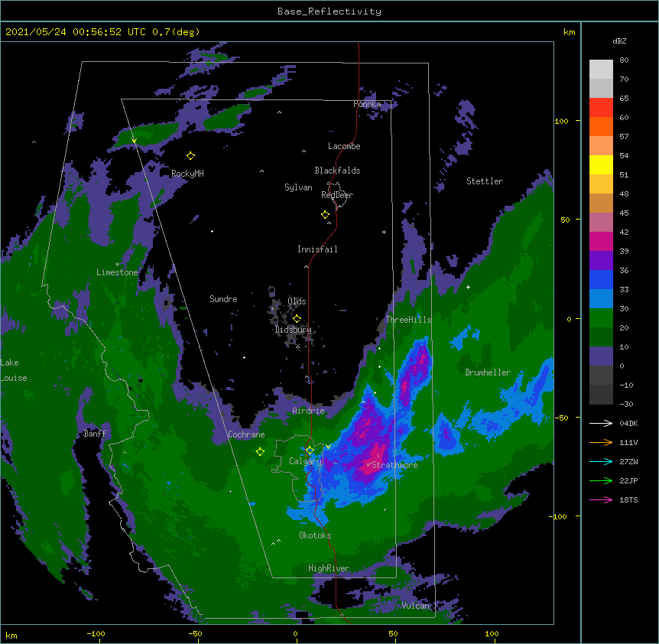Click the green 22JP arrow in legend
Viewport: 659px width, 644px height.
[x=601, y=480]
